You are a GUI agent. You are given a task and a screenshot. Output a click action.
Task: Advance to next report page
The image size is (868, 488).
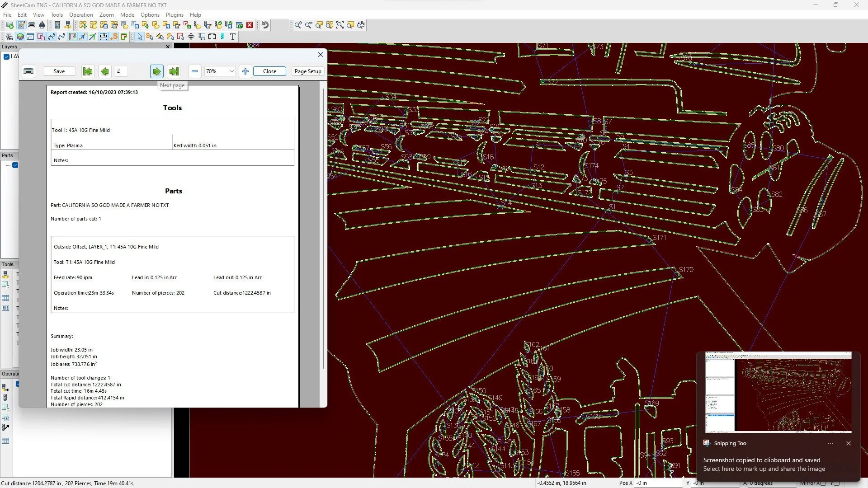pos(156,71)
